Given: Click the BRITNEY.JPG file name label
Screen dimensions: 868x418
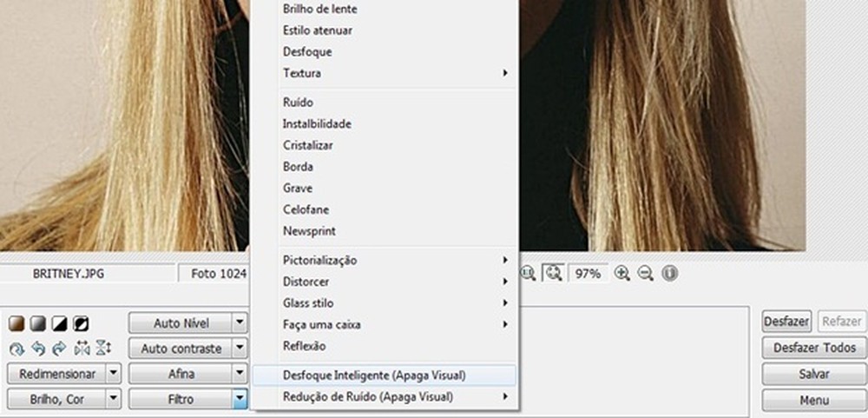Looking at the screenshot, I should 68,274.
